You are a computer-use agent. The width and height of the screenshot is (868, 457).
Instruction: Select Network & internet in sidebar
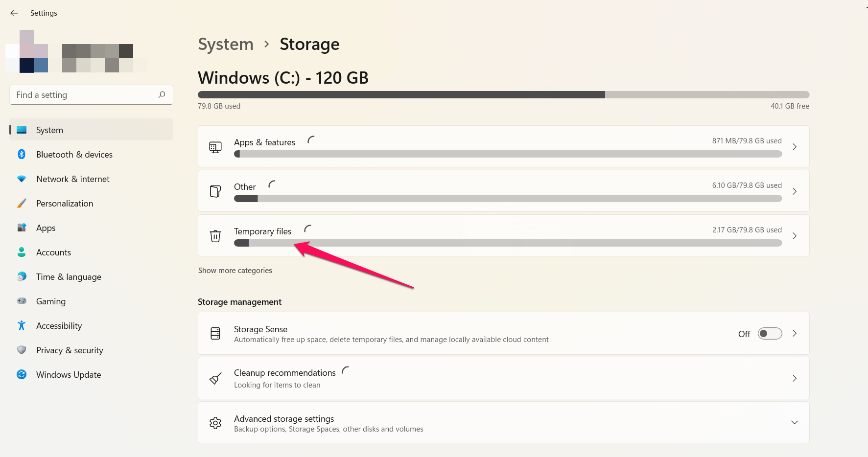73,179
